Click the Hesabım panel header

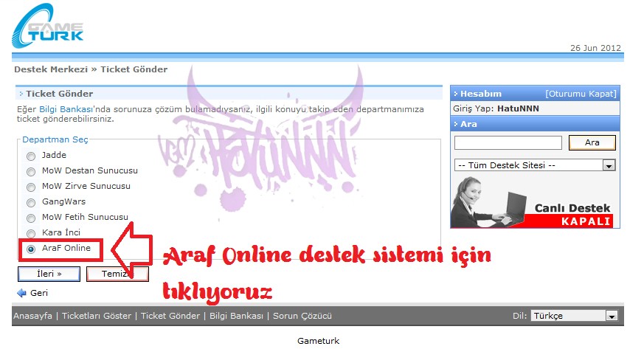[535, 94]
